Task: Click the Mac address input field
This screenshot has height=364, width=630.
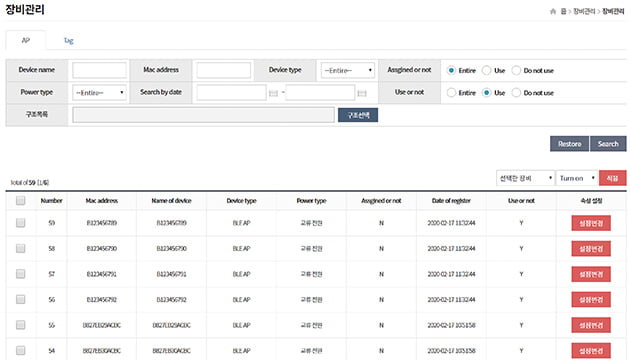Action: click(224, 70)
